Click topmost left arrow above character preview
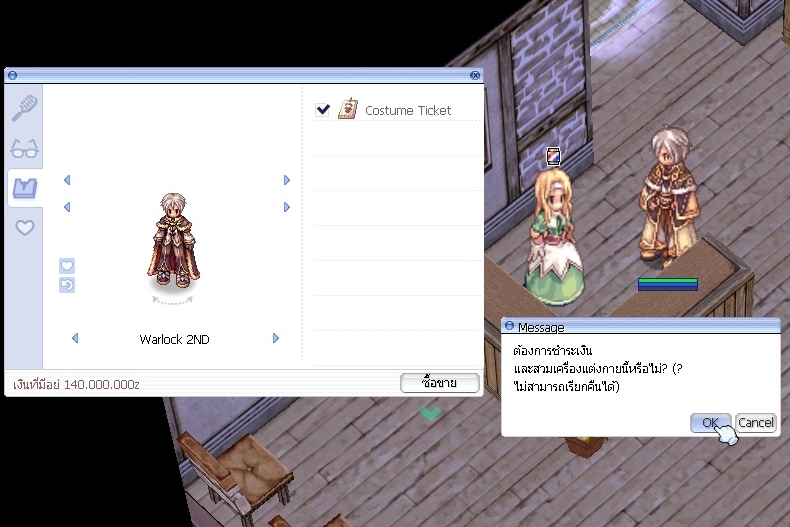The width and height of the screenshot is (790, 527). coord(67,180)
